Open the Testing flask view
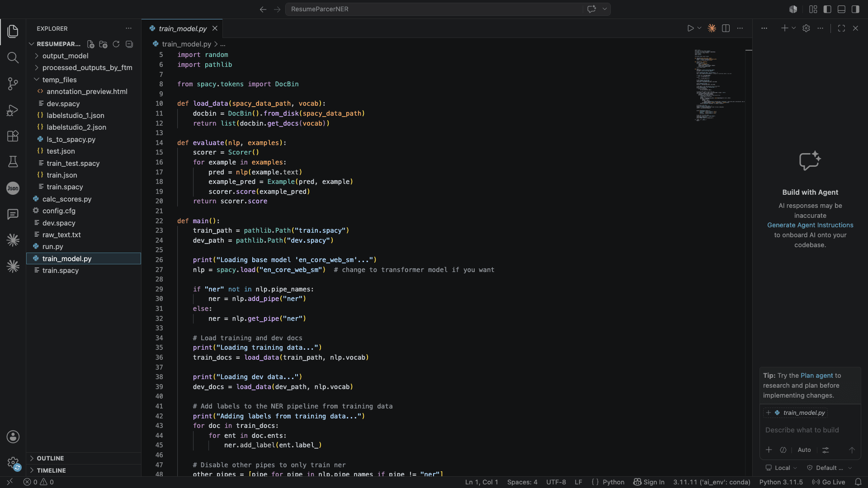This screenshot has width=868, height=488. click(13, 162)
